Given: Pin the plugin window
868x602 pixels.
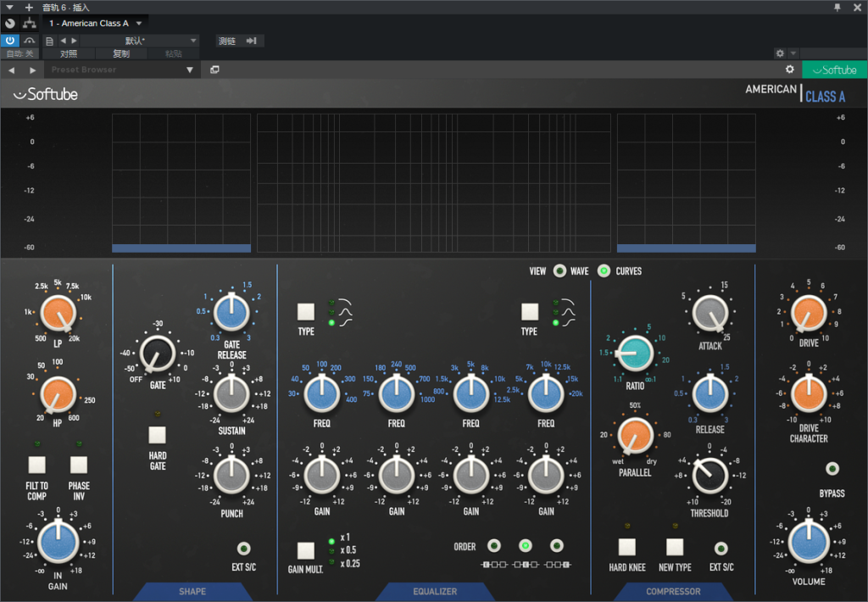Looking at the screenshot, I should 837,7.
